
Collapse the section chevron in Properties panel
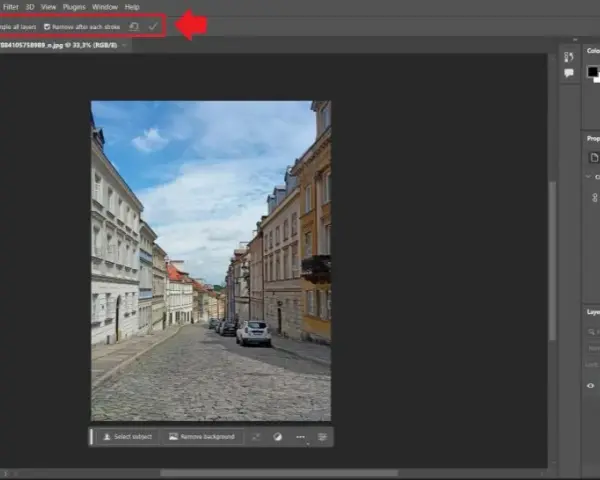click(x=588, y=176)
